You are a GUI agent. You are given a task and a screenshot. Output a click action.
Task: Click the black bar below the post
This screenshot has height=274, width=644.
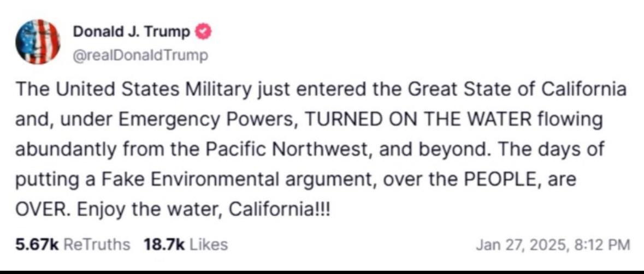[x=322, y=270]
